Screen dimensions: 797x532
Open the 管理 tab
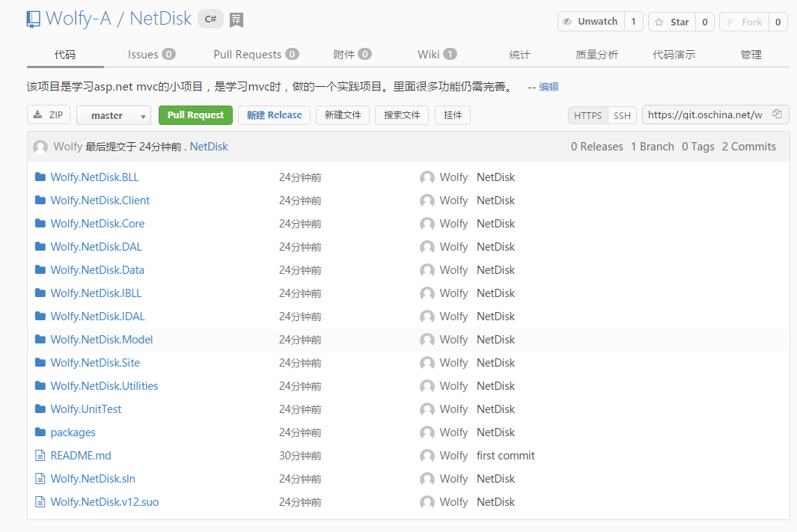(751, 55)
